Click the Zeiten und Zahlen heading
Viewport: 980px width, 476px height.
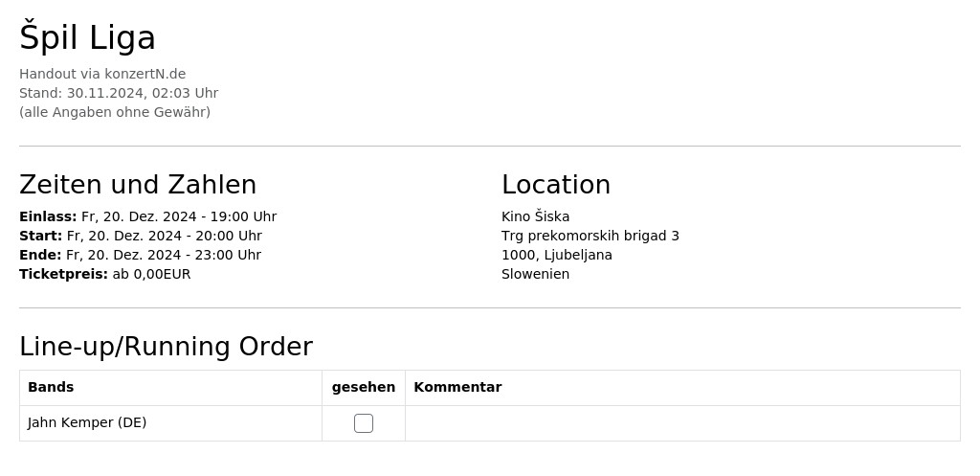pyautogui.click(x=138, y=185)
